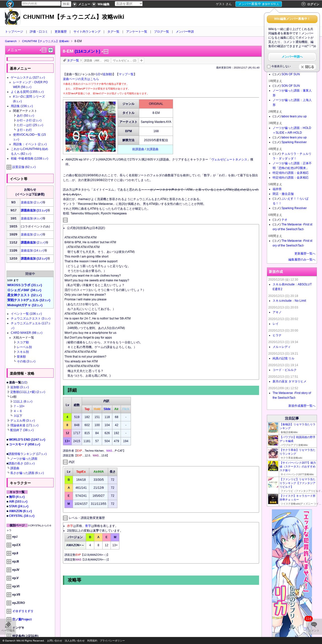Open the 楽曲ページの見方はこちら link
Screen dimensions: 322x644
[x=81, y=79]
